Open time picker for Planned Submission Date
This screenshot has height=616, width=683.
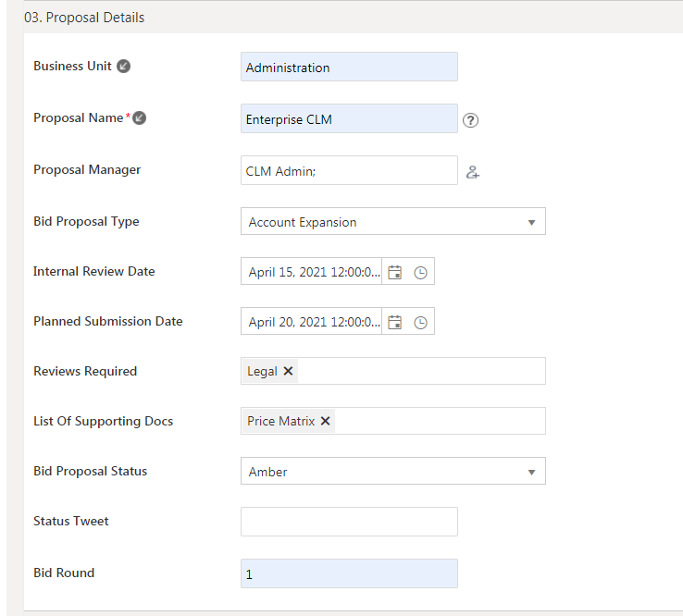coord(420,322)
